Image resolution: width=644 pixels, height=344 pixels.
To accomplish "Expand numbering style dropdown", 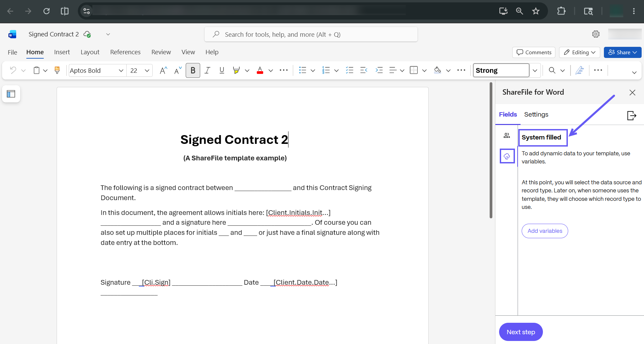I will 336,70.
